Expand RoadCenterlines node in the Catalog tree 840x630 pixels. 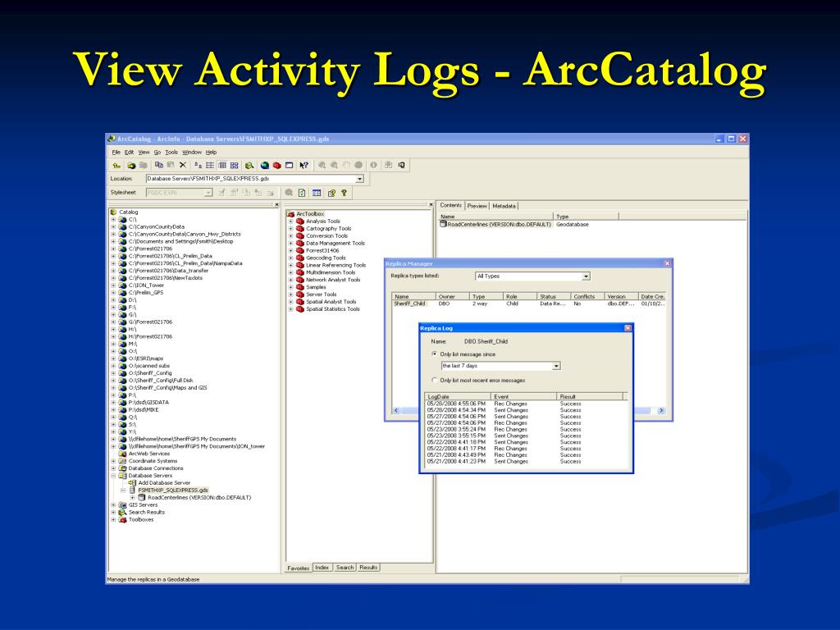point(132,498)
